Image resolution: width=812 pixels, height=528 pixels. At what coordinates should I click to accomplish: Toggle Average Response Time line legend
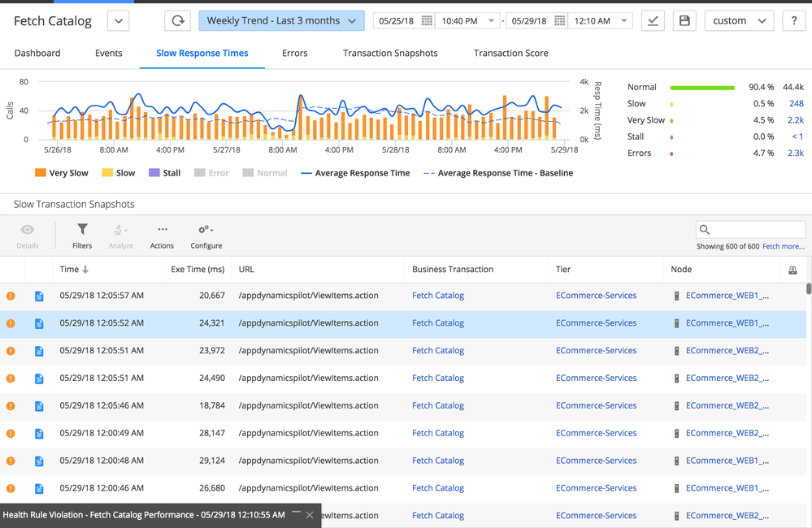coord(355,173)
